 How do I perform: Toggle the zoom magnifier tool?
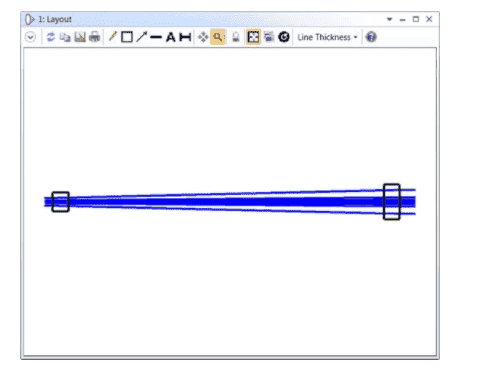(x=218, y=37)
